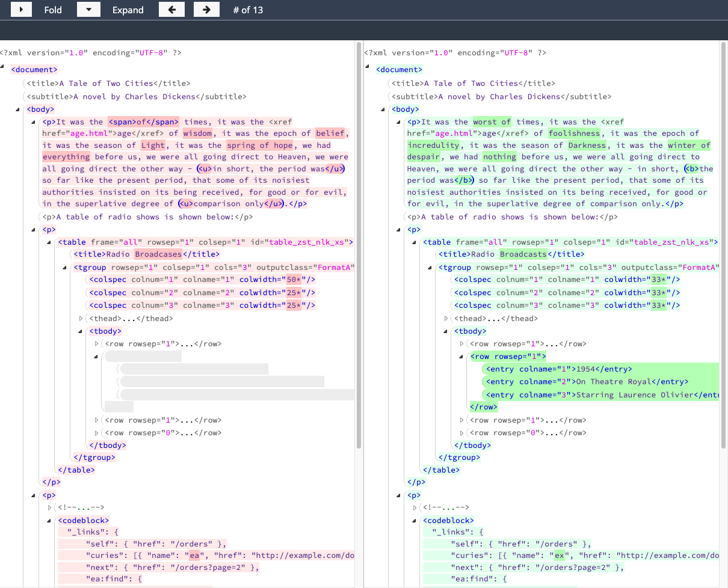Expand the comment node in left pane

(x=50, y=507)
